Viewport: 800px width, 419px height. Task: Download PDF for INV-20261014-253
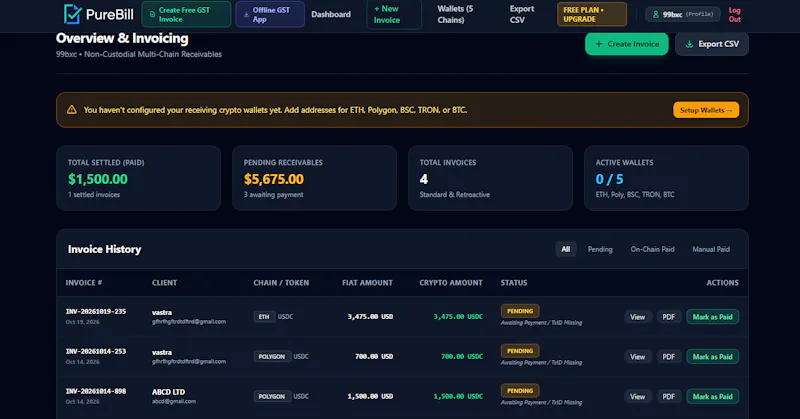point(668,357)
